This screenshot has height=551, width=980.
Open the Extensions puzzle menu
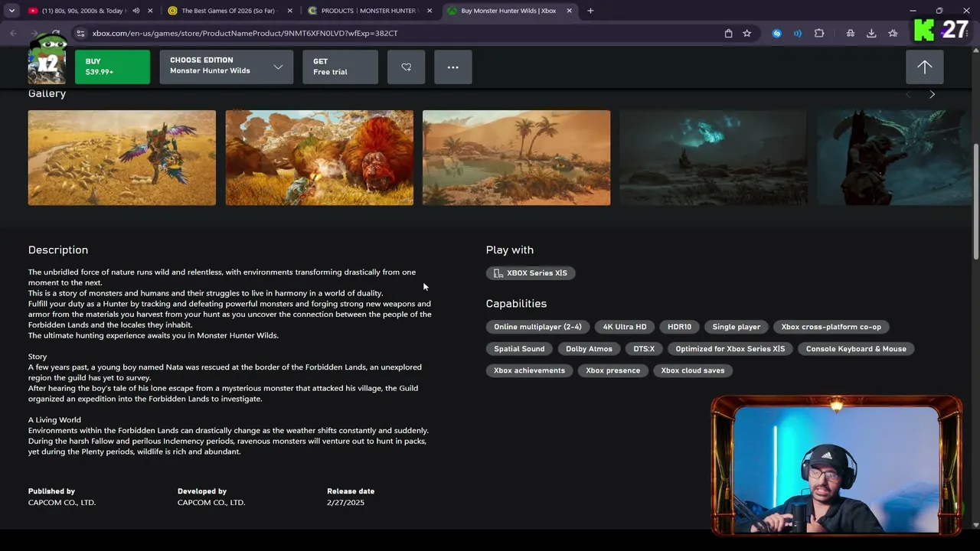tap(819, 33)
